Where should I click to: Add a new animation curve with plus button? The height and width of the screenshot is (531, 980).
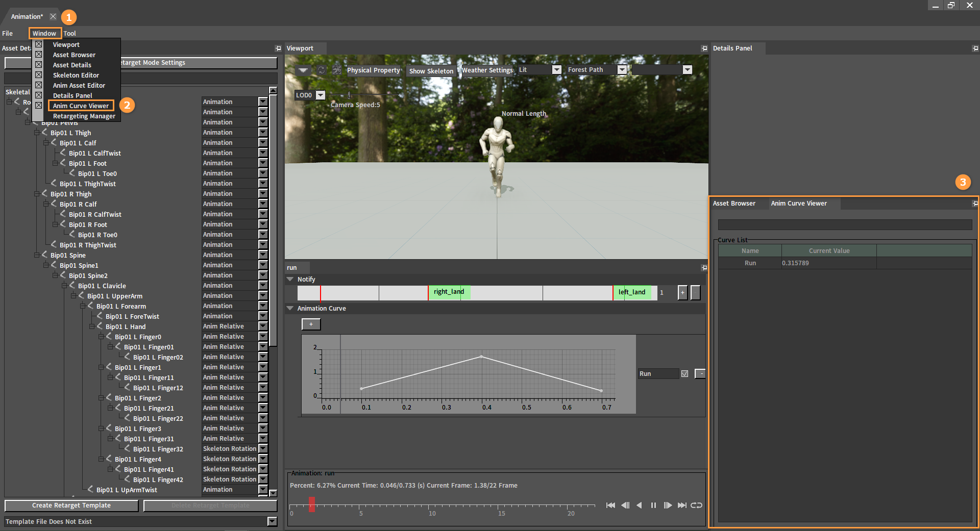311,324
